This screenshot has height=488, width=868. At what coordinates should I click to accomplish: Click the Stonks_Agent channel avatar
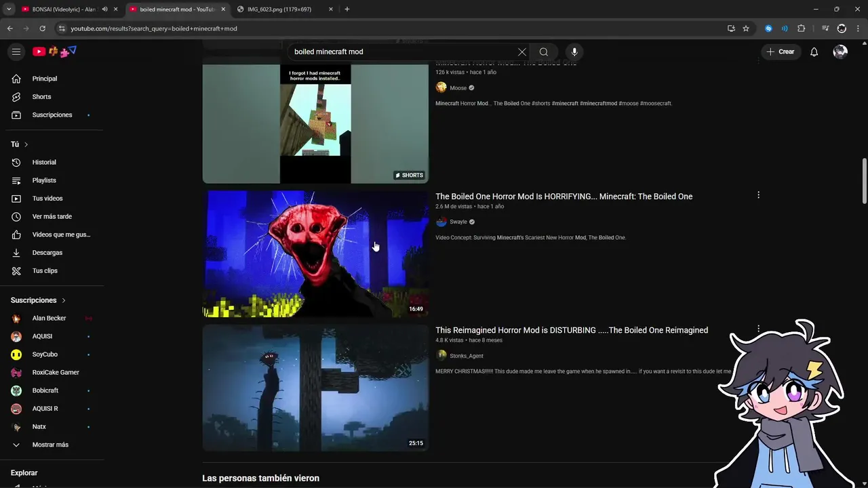click(441, 356)
